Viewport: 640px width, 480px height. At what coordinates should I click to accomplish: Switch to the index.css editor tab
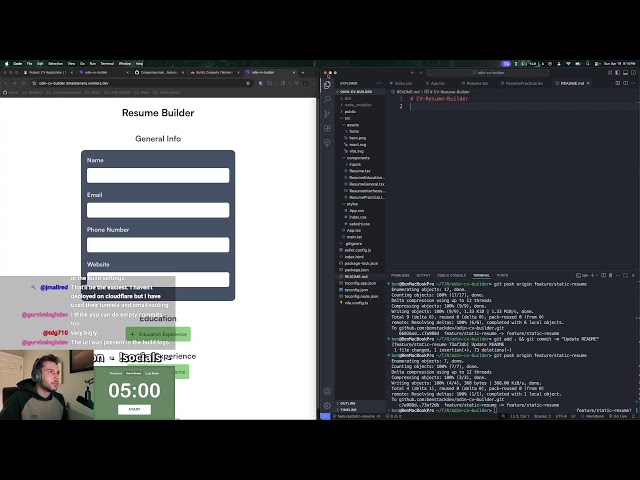point(401,83)
